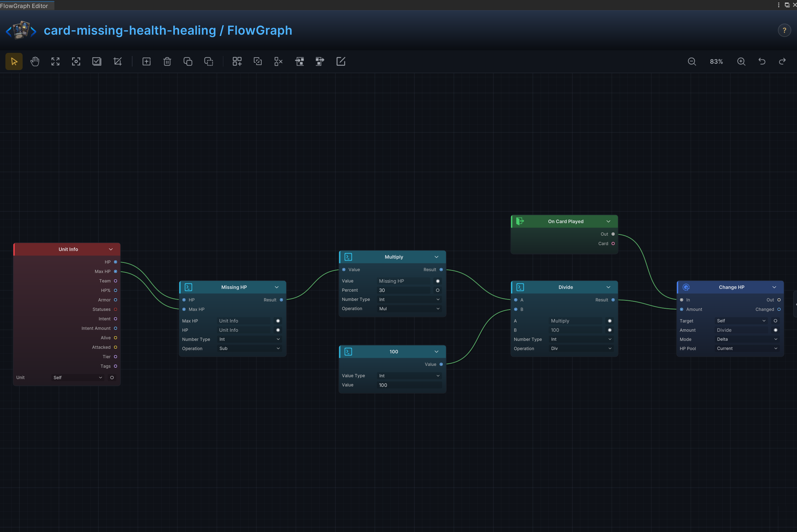Screen dimensions: 797x532
Task: Zoom out with the magnifier minus
Action: pos(692,61)
